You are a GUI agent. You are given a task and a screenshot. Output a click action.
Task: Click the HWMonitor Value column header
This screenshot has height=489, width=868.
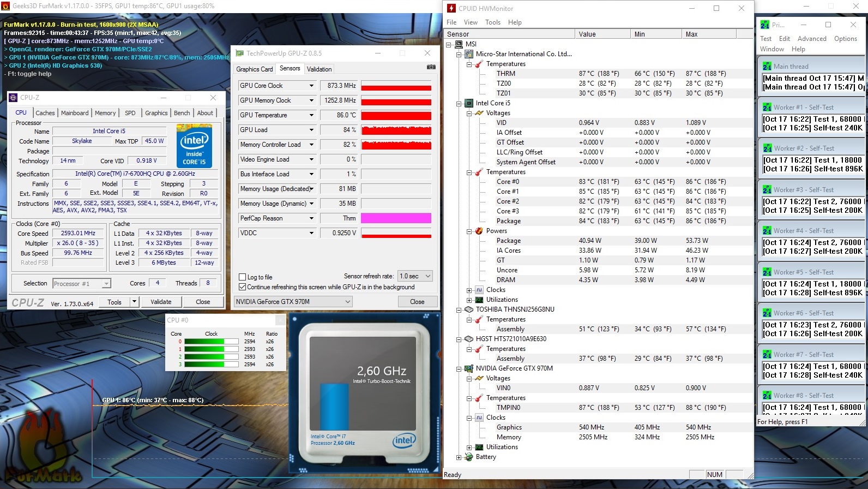pos(602,34)
